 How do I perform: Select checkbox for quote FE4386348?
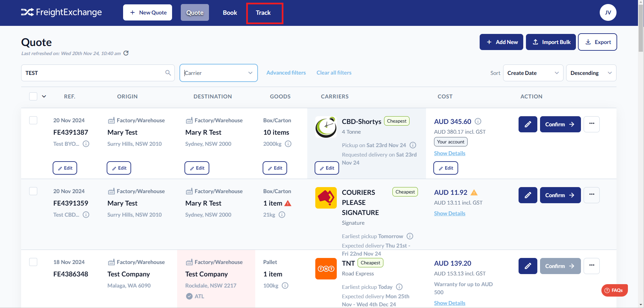(33, 262)
